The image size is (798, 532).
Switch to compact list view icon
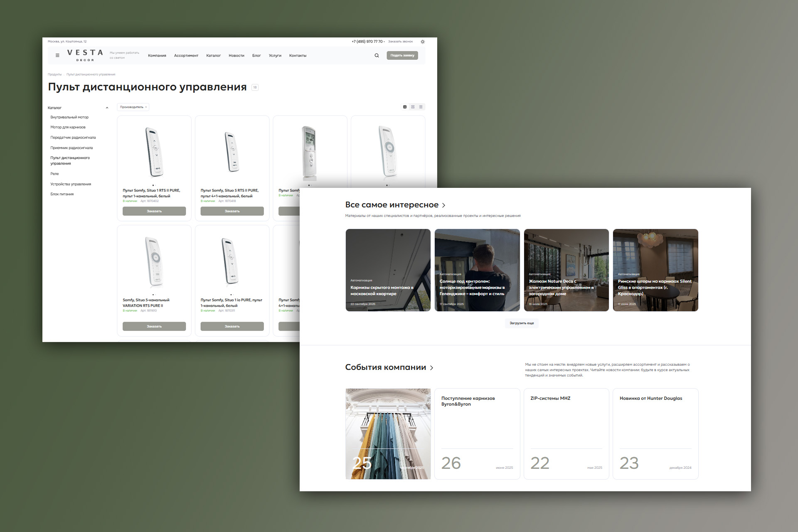[421, 107]
